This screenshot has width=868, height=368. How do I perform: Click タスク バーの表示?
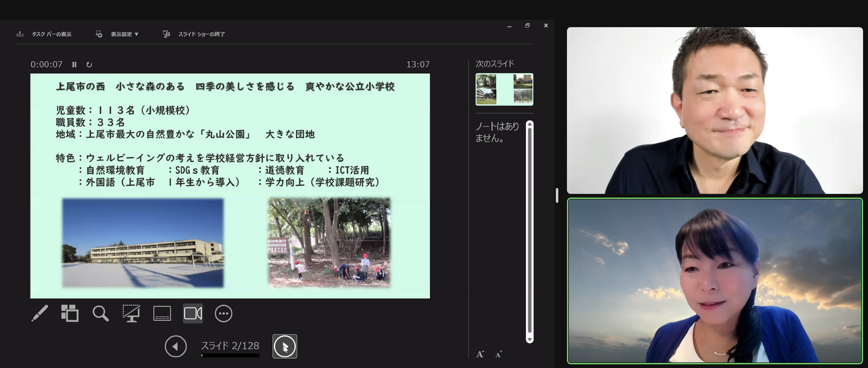pyautogui.click(x=51, y=34)
